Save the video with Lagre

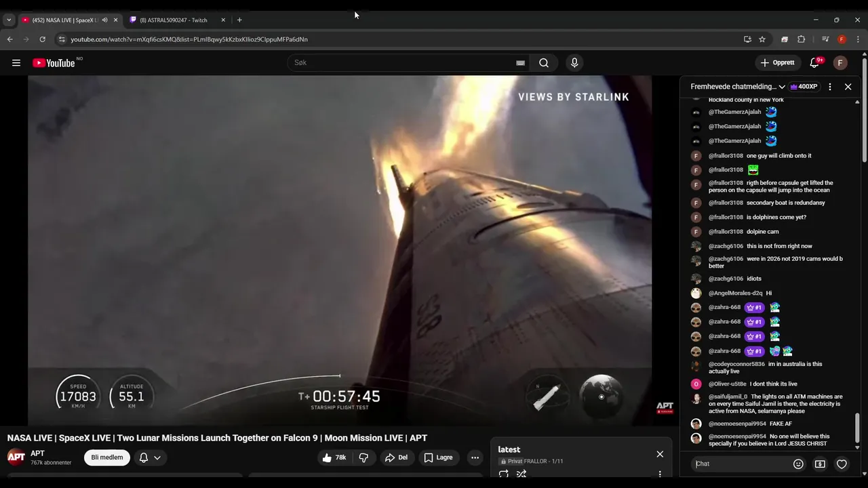click(438, 457)
